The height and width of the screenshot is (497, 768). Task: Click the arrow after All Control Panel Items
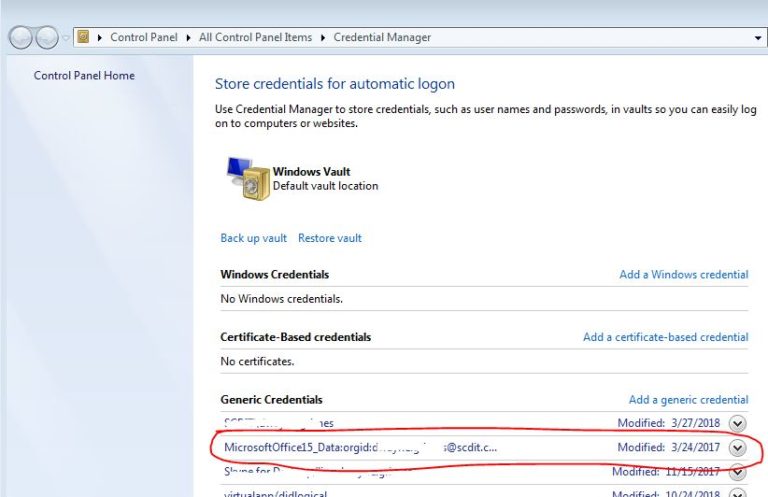click(323, 38)
